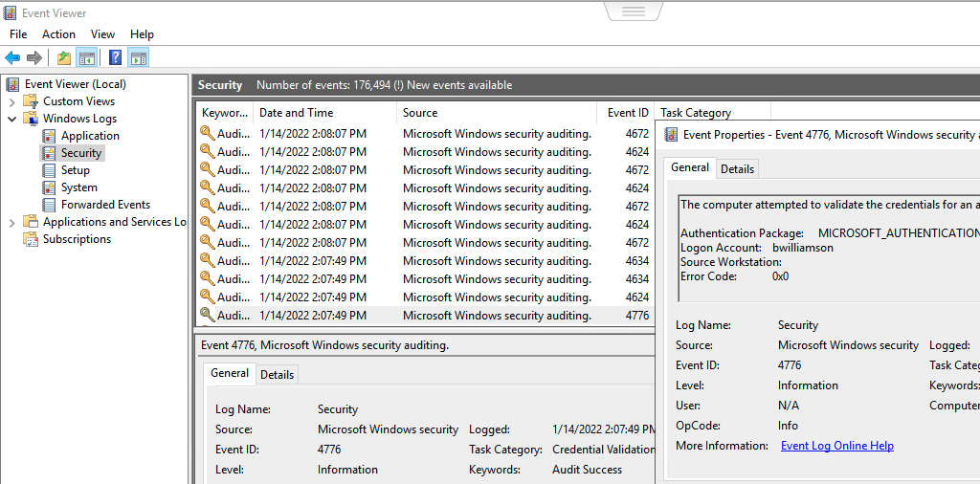This screenshot has width=980, height=484.
Task: Select the Subscriptions tree item
Action: 77,239
